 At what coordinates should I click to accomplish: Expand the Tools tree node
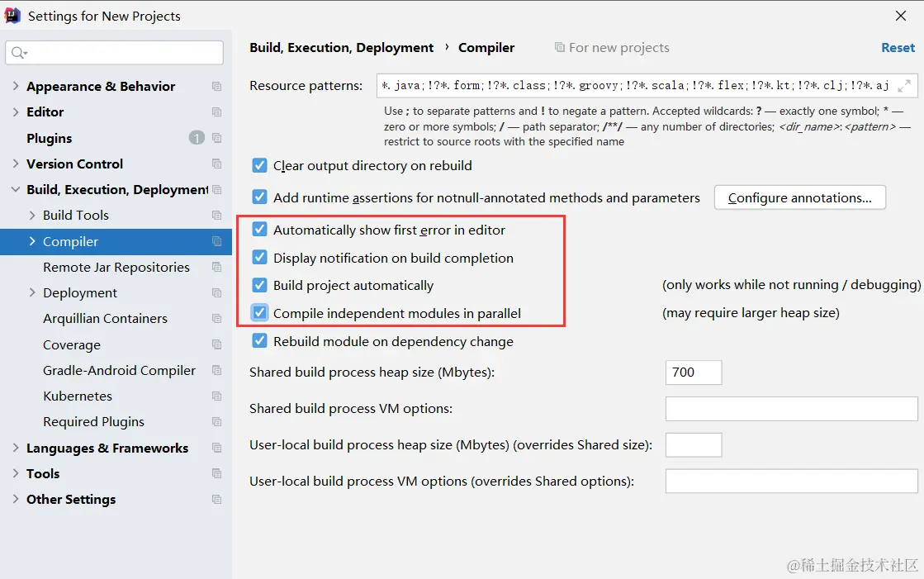(16, 473)
